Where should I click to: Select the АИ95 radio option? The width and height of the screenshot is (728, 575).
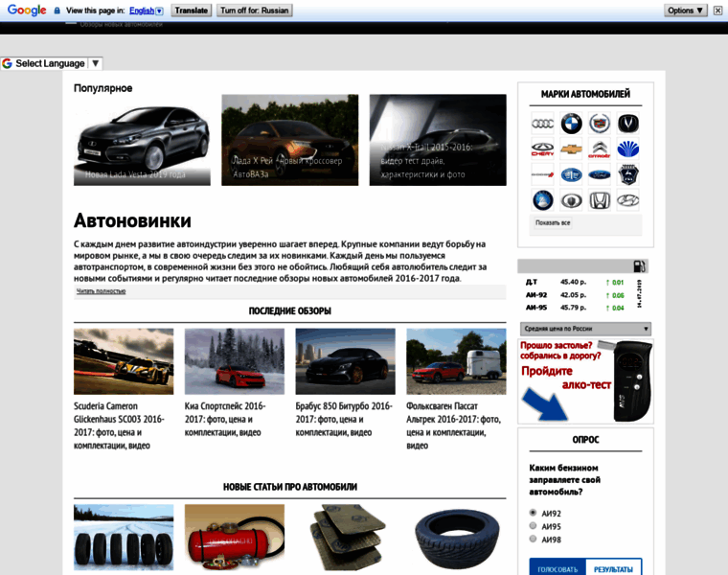tap(533, 526)
